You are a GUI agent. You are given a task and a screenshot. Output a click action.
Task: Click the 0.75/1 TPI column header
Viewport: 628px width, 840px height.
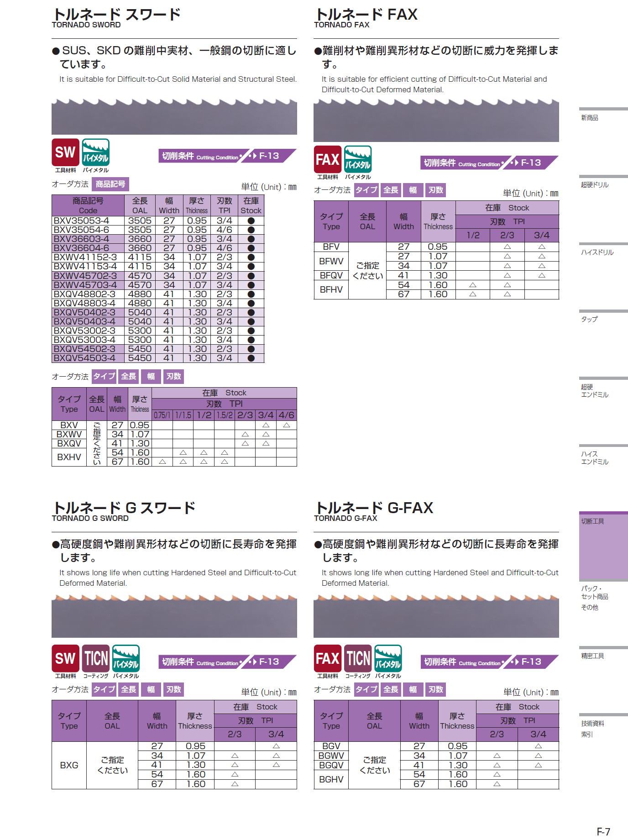click(x=162, y=415)
